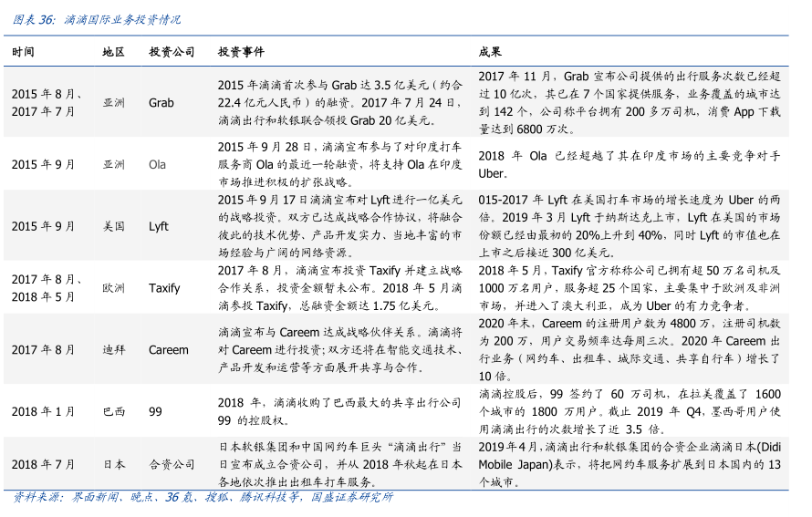Select the 美国 region cell
Screen dimensions: 812x517
click(x=113, y=226)
